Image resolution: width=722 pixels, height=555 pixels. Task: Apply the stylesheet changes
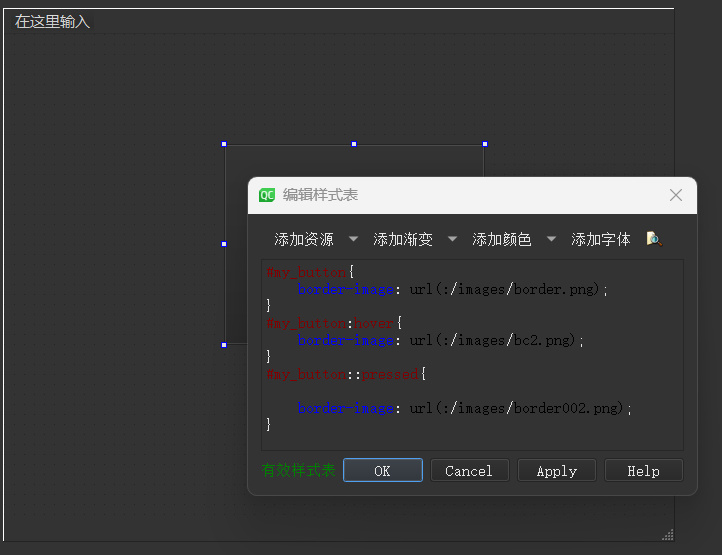[x=557, y=470]
